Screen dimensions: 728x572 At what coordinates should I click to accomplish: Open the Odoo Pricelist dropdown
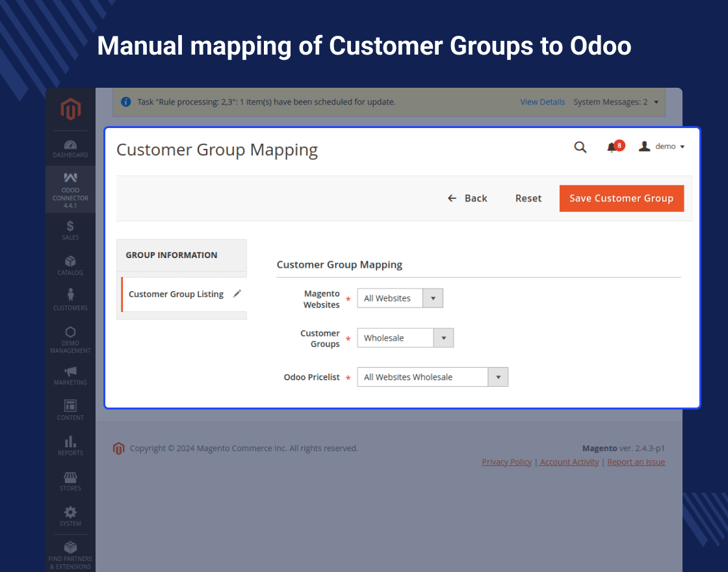[433, 377]
